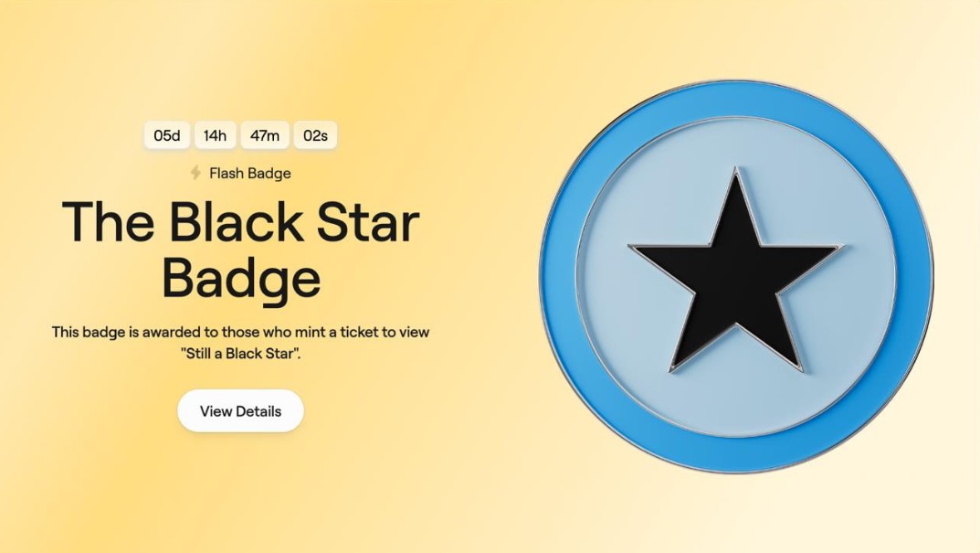The width and height of the screenshot is (980, 553).
Task: Click the View Details button
Action: click(x=240, y=411)
